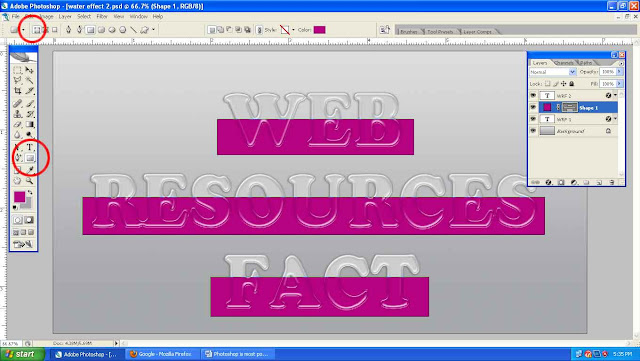
Task: Swap foreground and background colors
Action: (x=30, y=192)
